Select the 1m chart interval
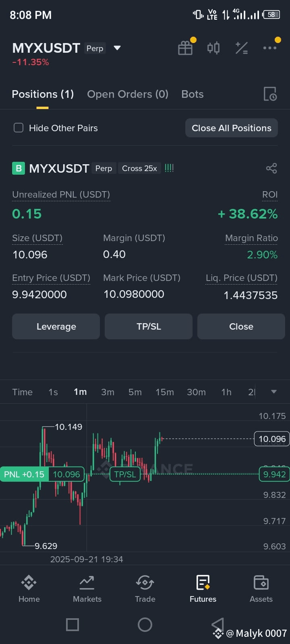The image size is (290, 644). click(80, 392)
